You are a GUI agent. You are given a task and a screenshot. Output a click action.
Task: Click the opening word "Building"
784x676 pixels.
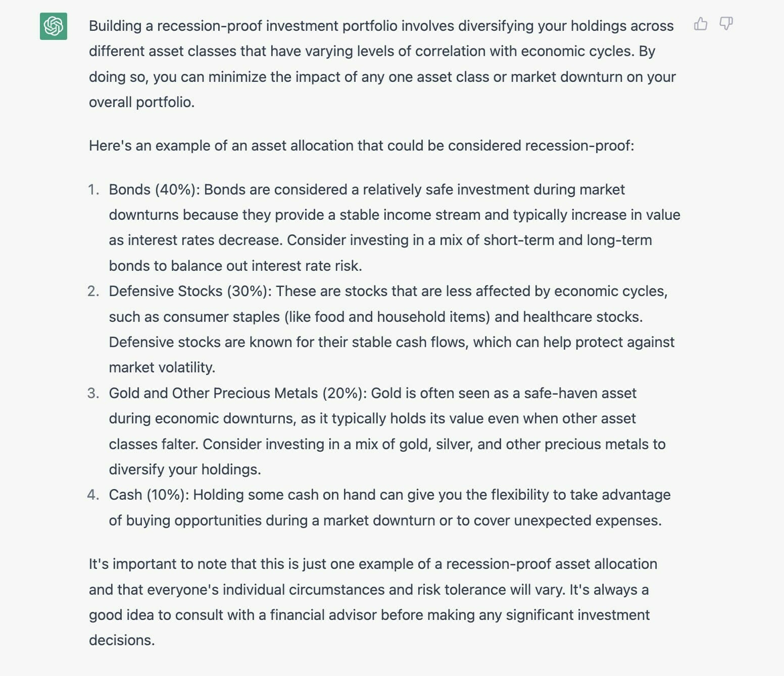(x=115, y=26)
